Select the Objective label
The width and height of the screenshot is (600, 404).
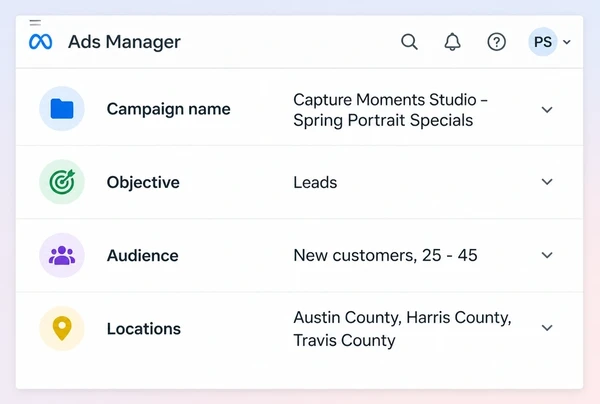point(143,182)
